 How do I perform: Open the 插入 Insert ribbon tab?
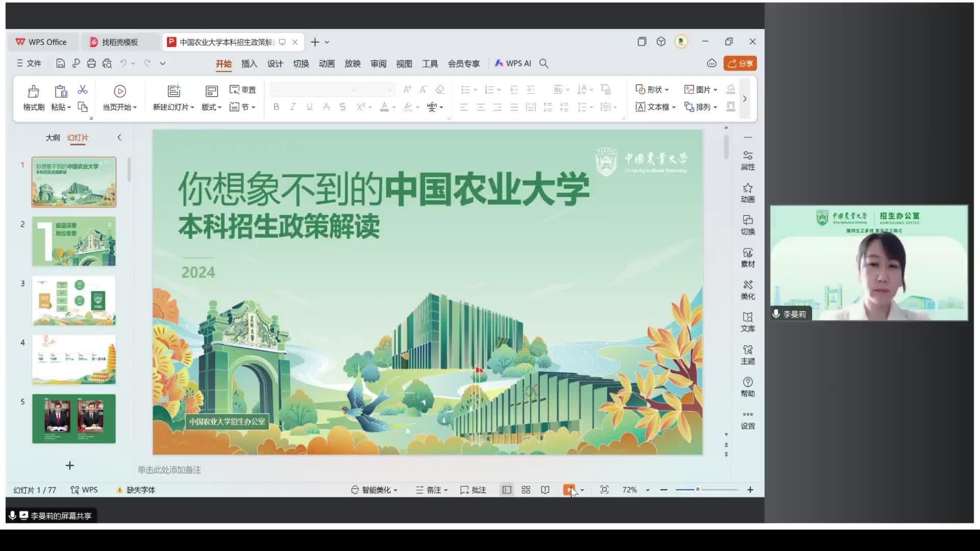click(249, 63)
